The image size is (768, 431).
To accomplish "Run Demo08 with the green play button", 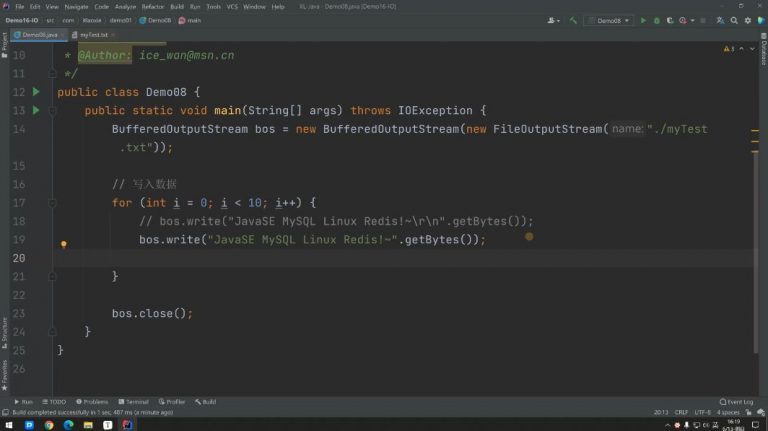I will click(x=644, y=19).
